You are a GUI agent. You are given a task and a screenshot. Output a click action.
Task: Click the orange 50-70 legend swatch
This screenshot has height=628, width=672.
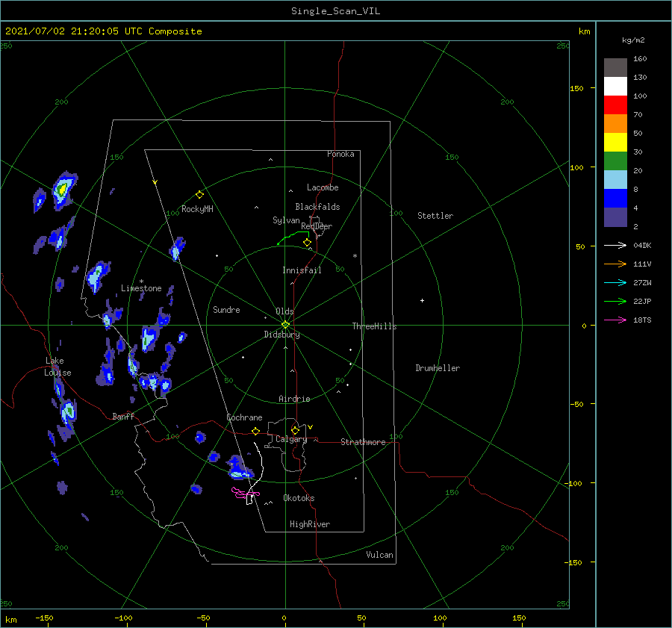(x=615, y=123)
